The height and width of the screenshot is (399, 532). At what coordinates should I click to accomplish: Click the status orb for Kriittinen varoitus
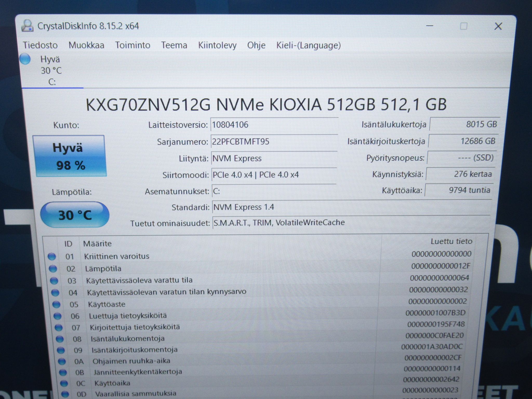[x=52, y=257]
